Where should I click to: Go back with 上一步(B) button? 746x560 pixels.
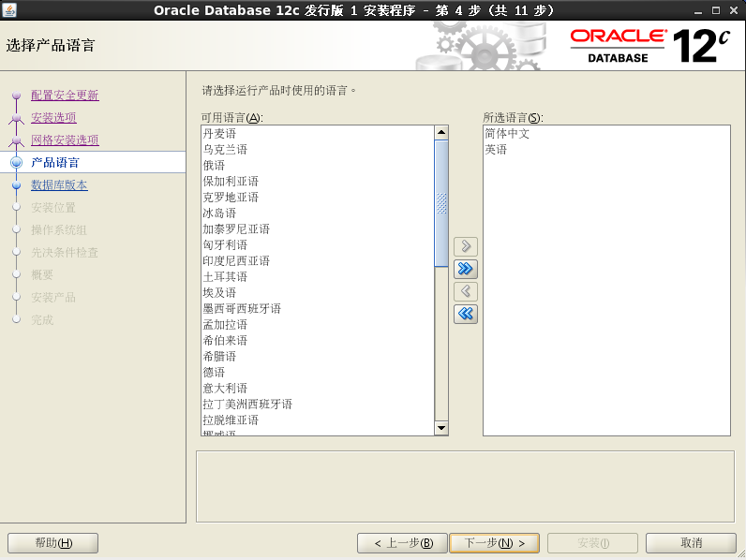point(402,543)
